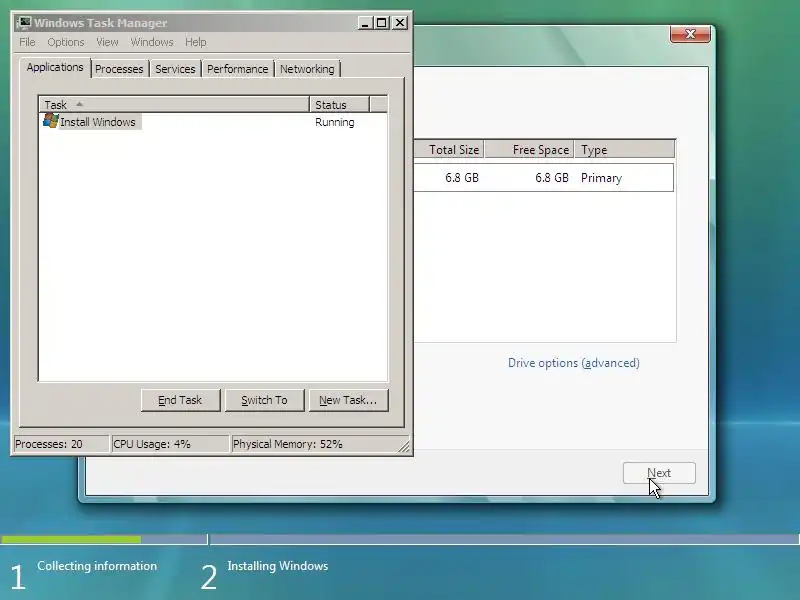The height and width of the screenshot is (600, 800).
Task: Click the End Task button
Action: (x=180, y=400)
